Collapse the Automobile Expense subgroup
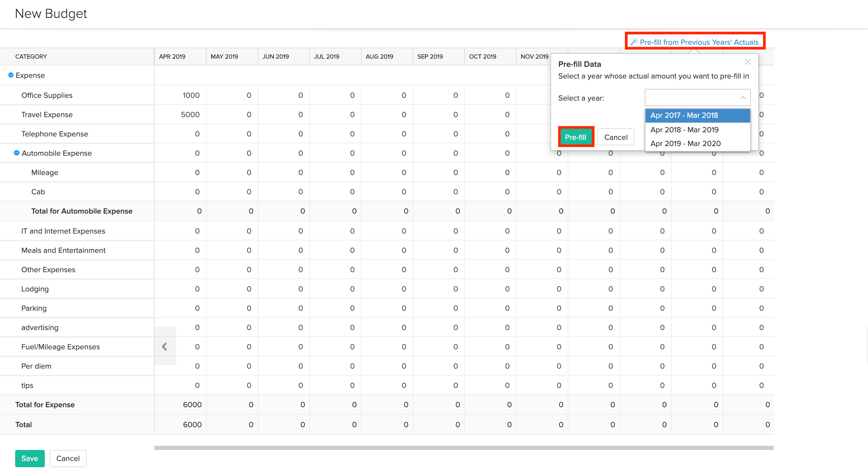This screenshot has height=472, width=868. (x=17, y=153)
